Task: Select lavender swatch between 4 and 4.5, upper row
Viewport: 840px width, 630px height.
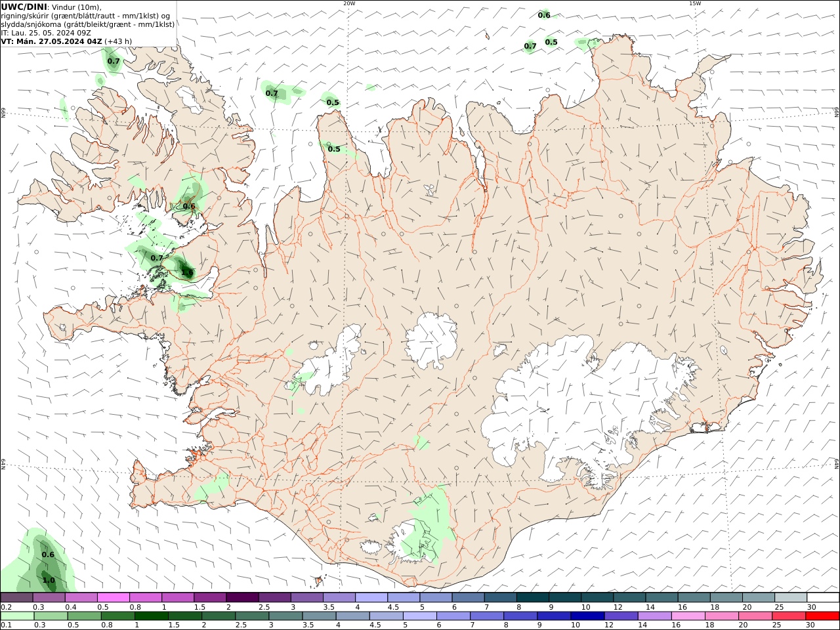Action: coord(371,598)
